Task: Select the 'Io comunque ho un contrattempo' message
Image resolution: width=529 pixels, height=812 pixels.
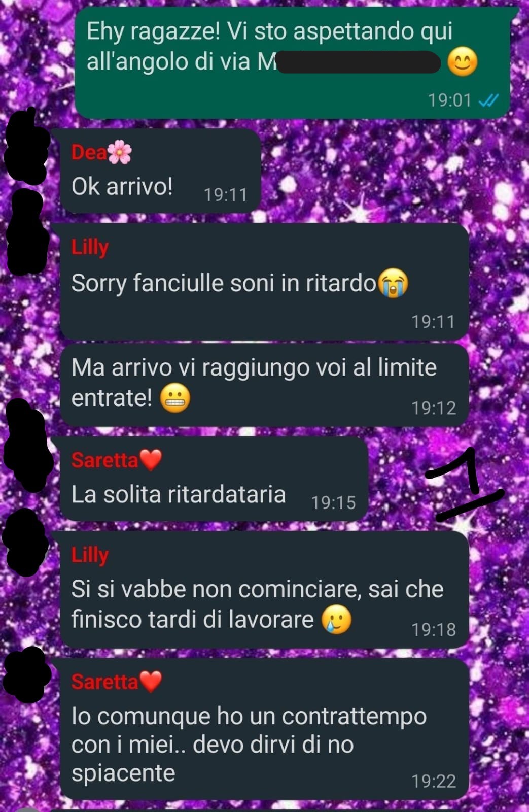Action: click(264, 729)
